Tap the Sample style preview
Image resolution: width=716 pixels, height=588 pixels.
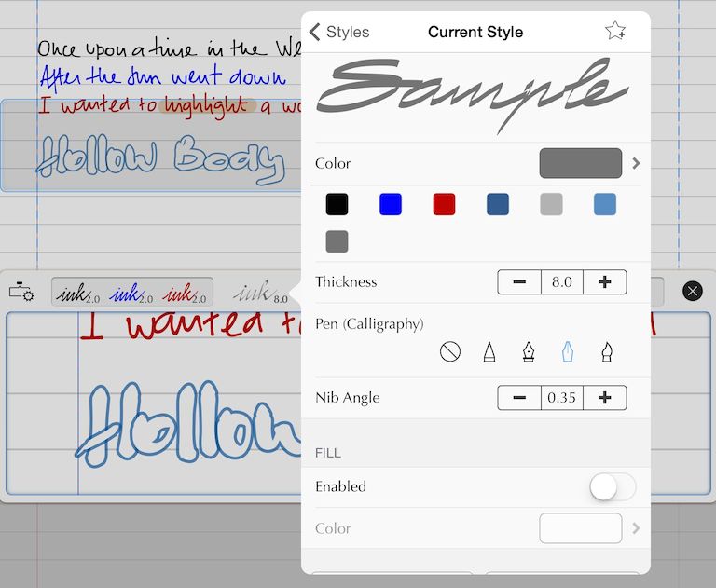473,95
